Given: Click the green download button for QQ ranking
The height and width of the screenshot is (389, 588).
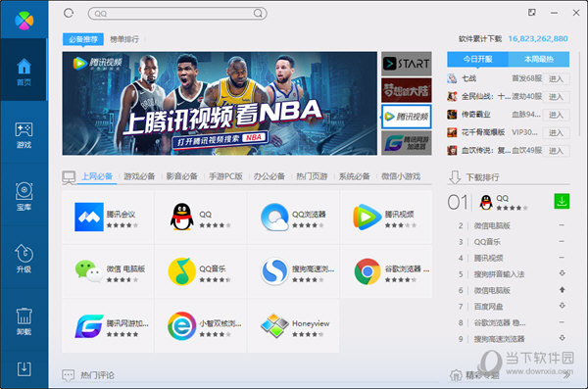Looking at the screenshot, I should (562, 202).
